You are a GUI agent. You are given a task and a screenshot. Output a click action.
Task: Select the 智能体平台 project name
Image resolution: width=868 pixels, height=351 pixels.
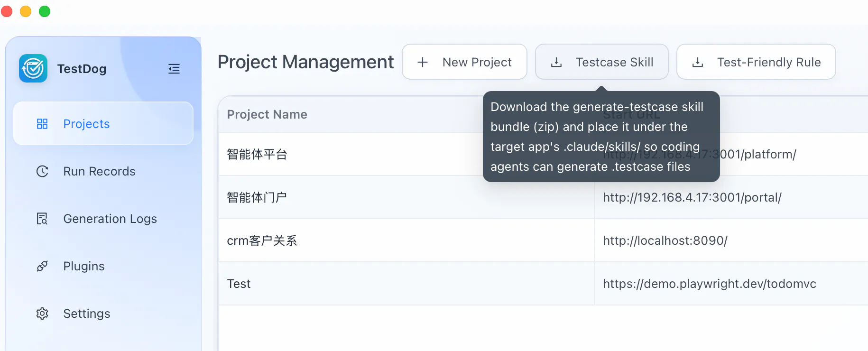coord(257,154)
